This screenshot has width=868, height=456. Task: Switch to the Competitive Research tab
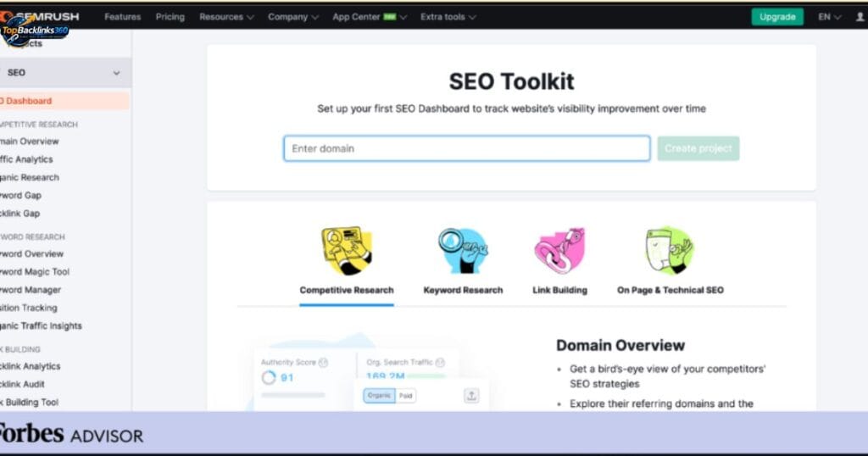point(347,290)
